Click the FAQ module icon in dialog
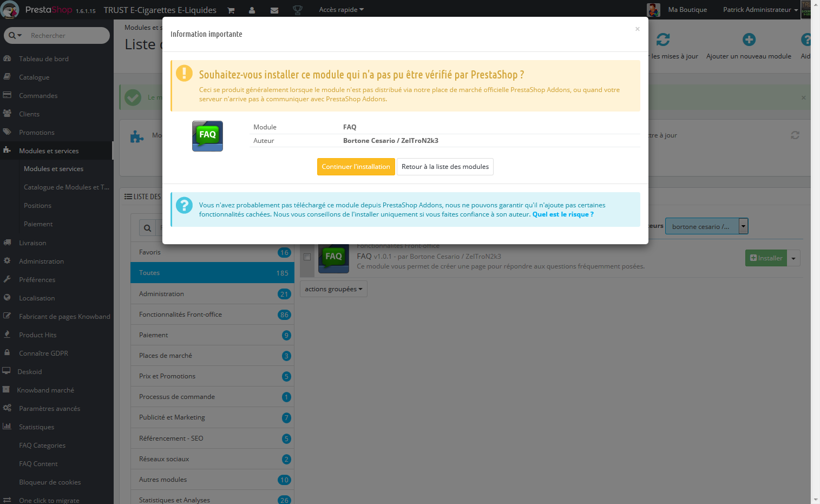 207,136
